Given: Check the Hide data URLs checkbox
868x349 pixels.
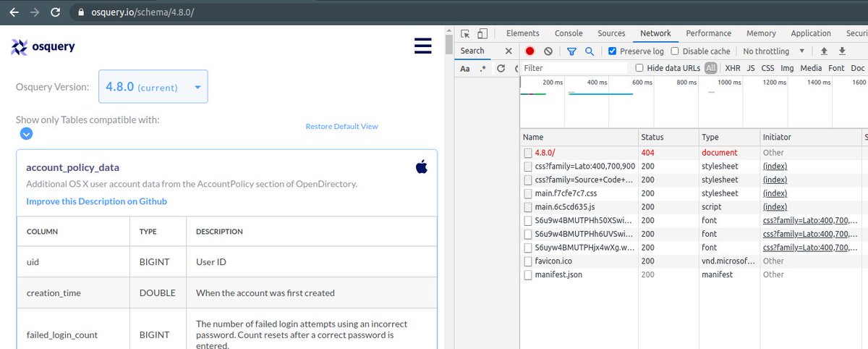Looking at the screenshot, I should [639, 68].
